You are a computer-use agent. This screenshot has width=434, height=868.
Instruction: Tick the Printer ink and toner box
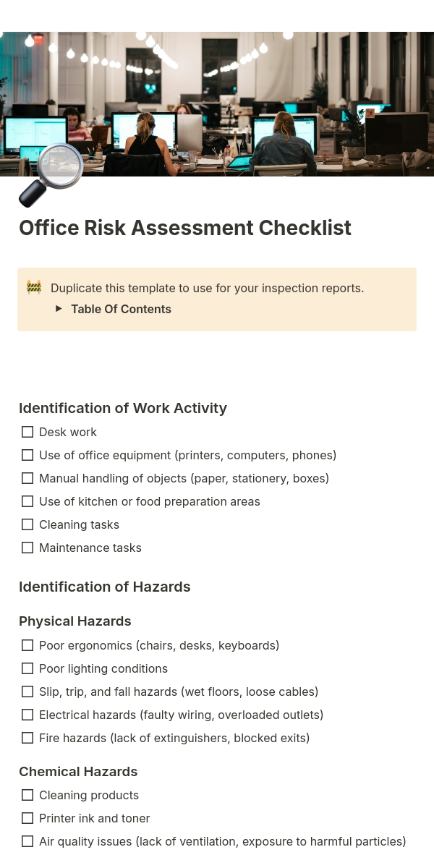tap(27, 818)
